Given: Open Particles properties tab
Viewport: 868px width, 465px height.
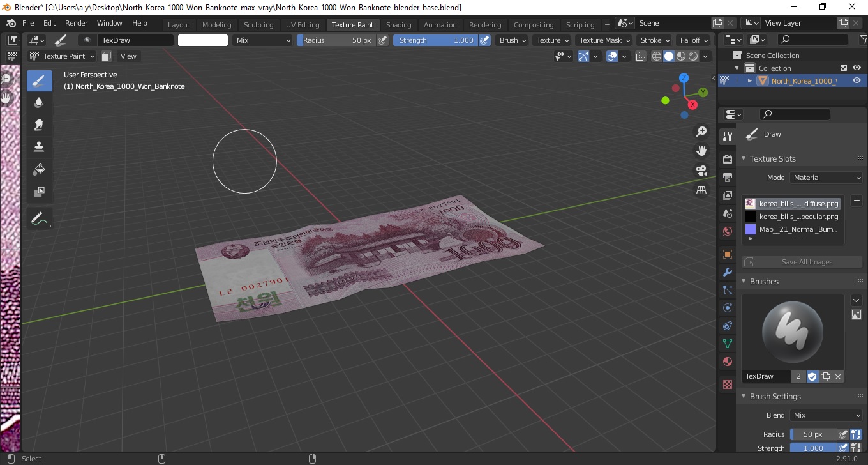Looking at the screenshot, I should point(727,290).
